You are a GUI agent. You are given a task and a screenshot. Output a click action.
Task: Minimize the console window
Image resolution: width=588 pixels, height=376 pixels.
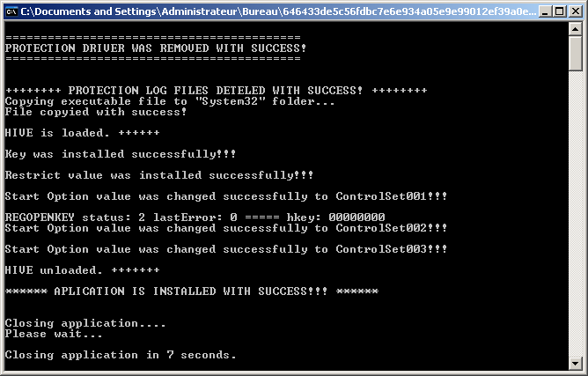tap(546, 11)
